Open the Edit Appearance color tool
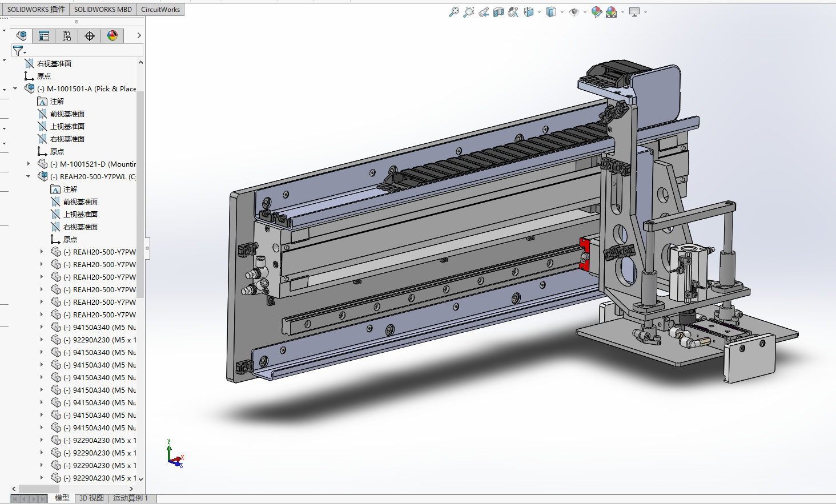The height and width of the screenshot is (504, 836). 596,12
